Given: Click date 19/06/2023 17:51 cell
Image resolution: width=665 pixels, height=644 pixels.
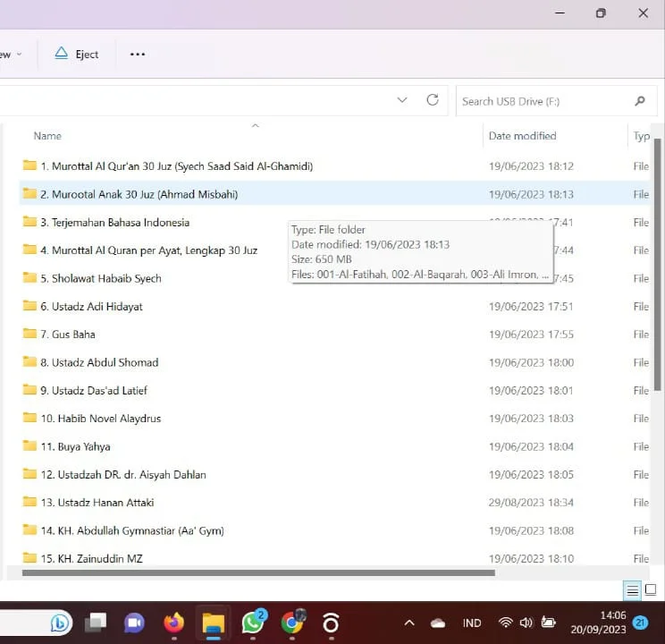Looking at the screenshot, I should point(531,307).
